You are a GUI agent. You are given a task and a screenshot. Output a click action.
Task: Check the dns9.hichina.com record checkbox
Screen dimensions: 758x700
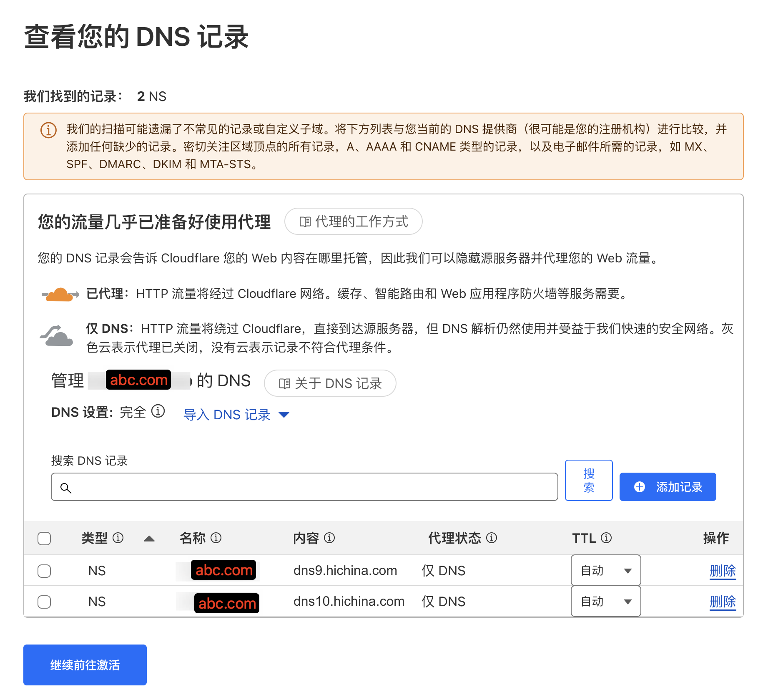point(44,571)
